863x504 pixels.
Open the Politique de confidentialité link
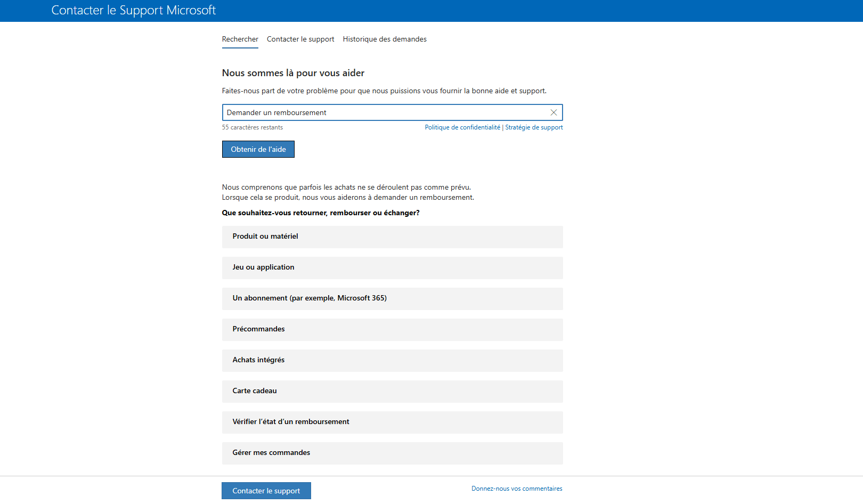click(x=462, y=127)
